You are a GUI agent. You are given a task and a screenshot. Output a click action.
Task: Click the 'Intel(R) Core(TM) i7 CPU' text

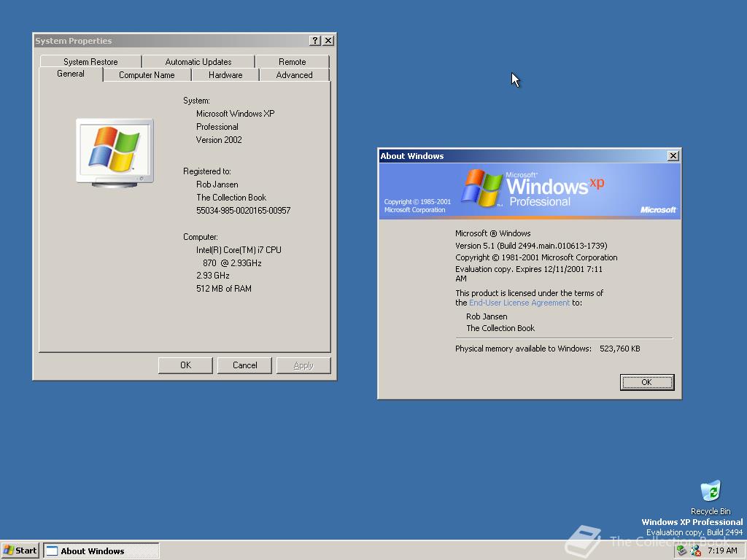click(x=239, y=249)
